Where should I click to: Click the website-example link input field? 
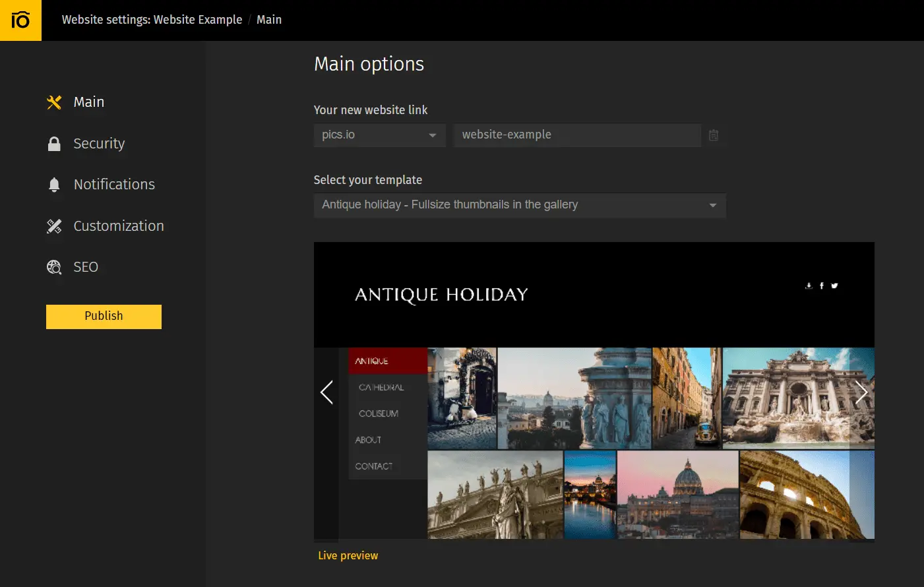577,135
